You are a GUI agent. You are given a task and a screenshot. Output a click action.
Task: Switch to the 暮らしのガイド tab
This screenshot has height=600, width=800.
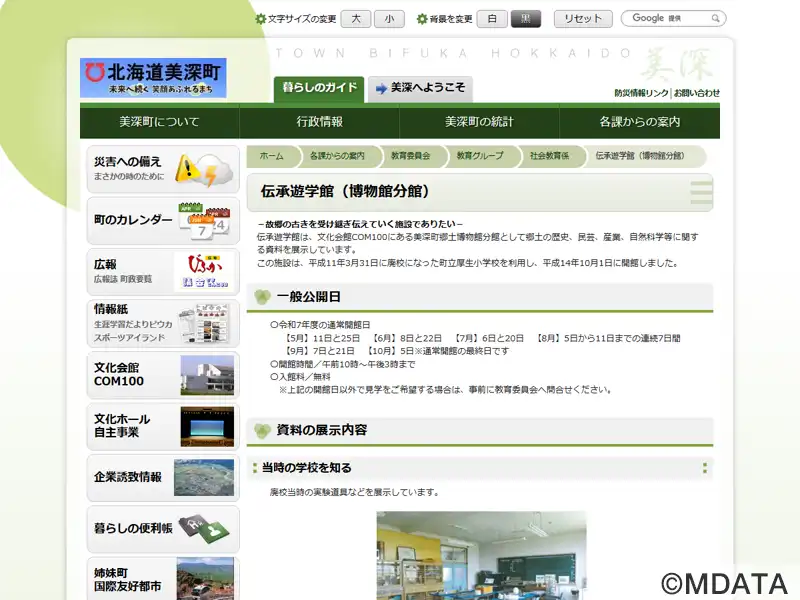319,88
